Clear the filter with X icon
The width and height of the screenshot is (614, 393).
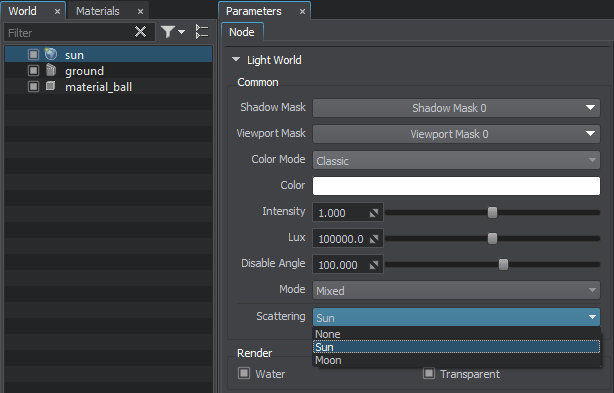[x=140, y=31]
